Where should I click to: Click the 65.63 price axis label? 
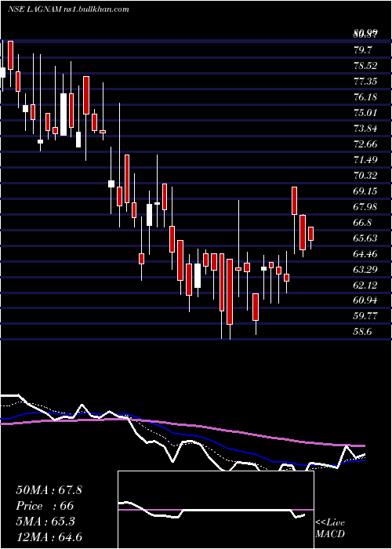tap(365, 238)
